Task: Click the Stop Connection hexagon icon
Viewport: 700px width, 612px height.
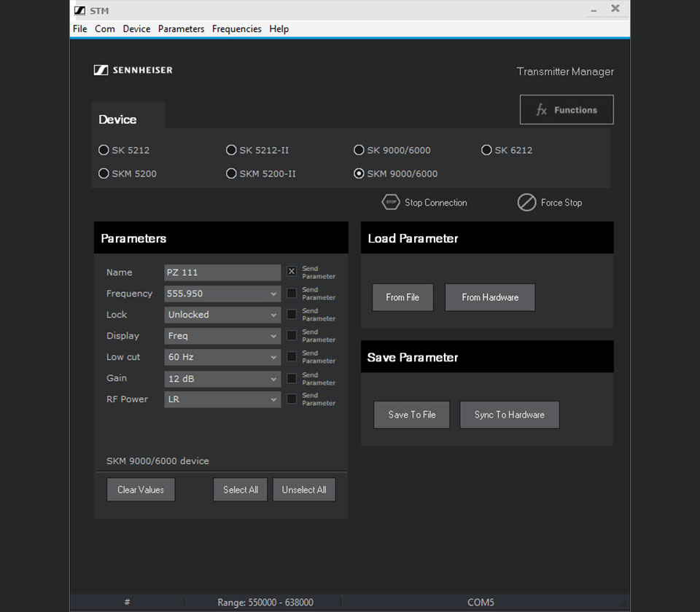Action: click(391, 203)
